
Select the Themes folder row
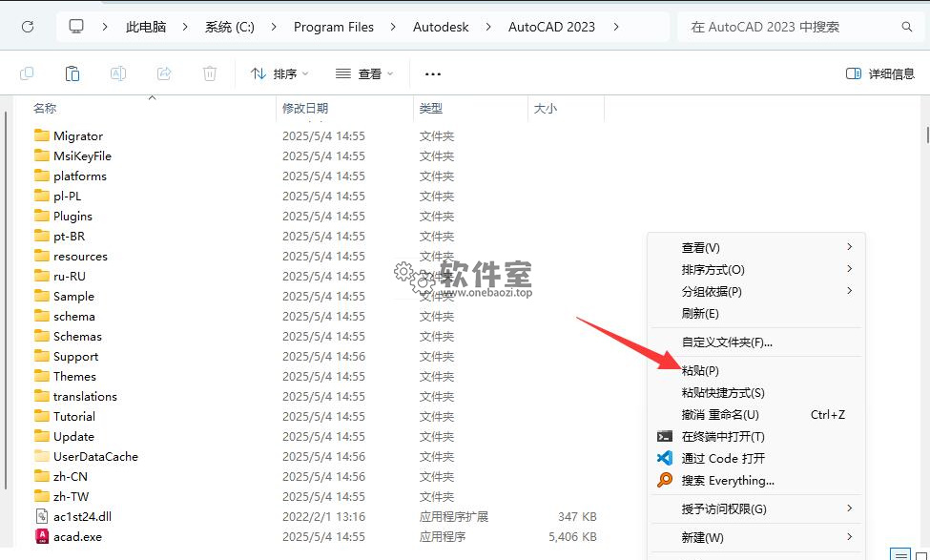317,376
